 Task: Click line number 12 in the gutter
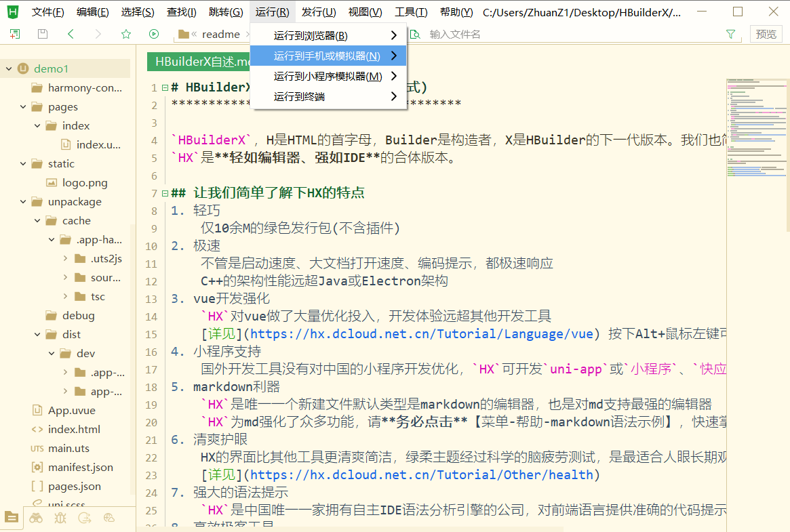151,281
